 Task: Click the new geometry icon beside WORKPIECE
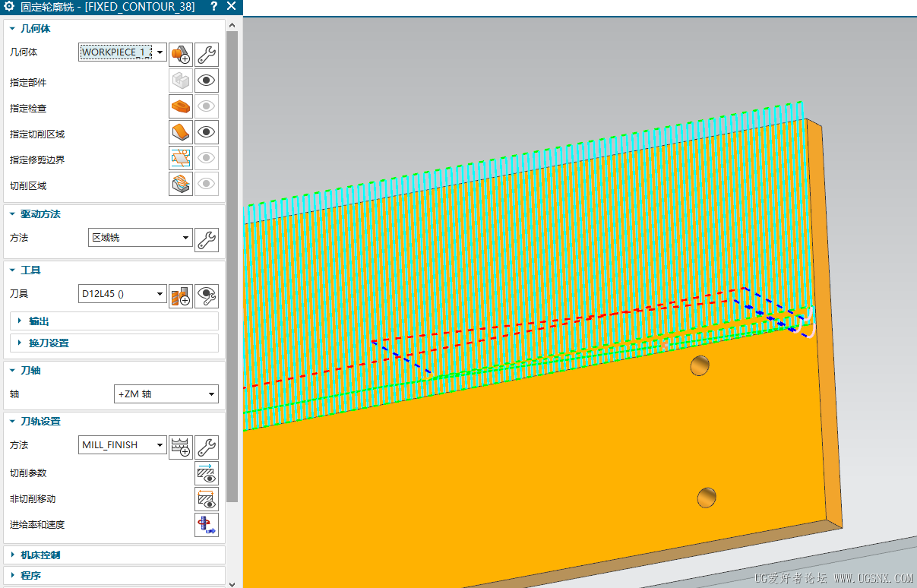pos(181,55)
